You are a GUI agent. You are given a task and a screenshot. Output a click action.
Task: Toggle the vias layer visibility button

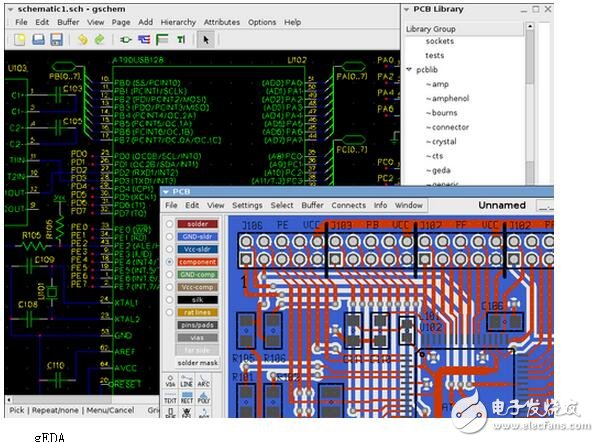click(197, 338)
